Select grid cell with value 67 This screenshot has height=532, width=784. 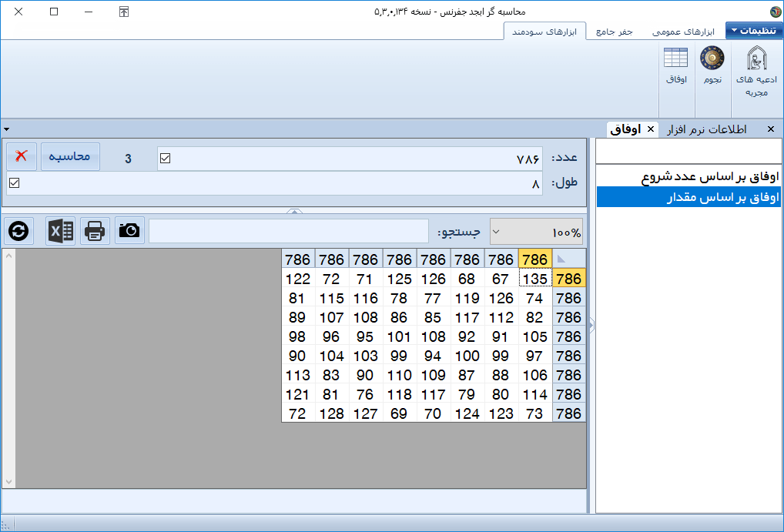pyautogui.click(x=501, y=279)
